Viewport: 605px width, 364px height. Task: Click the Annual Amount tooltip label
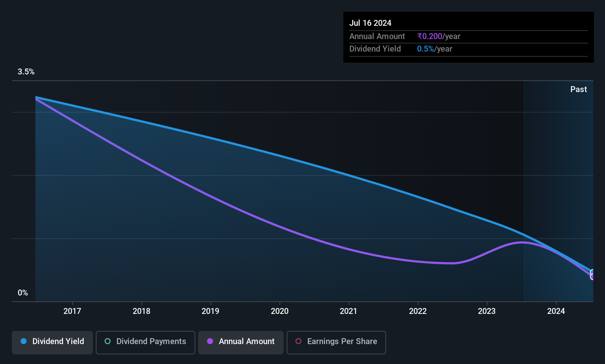[377, 36]
